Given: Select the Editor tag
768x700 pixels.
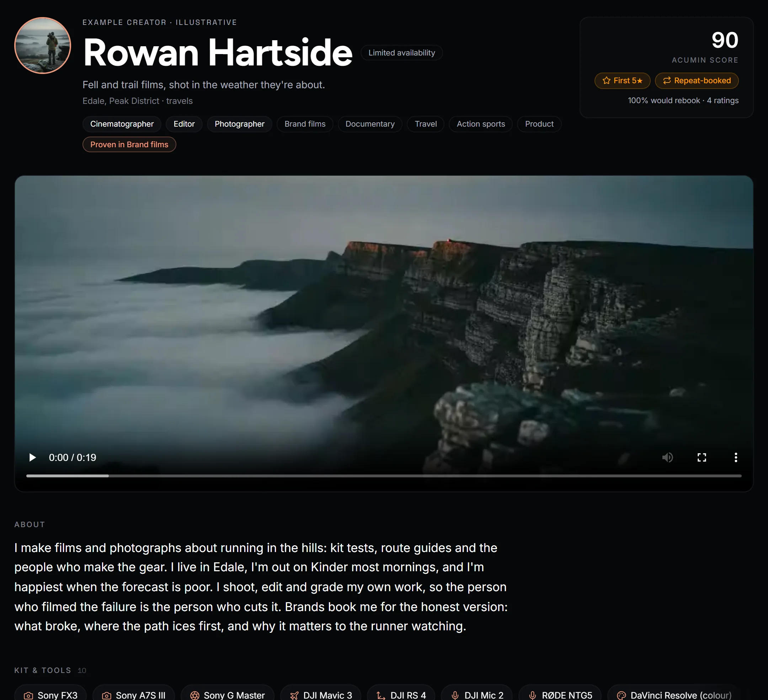Looking at the screenshot, I should (x=184, y=124).
